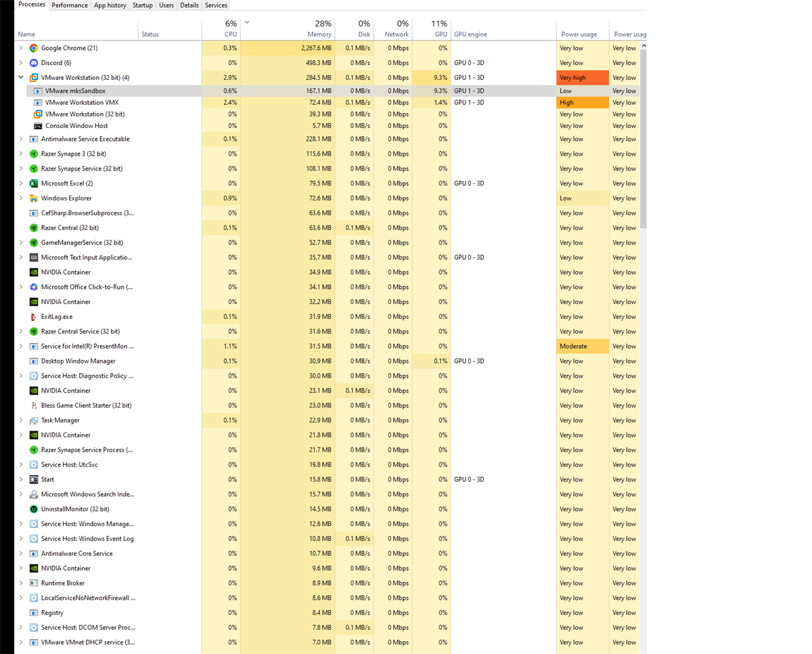Select the 'LocalServiceNoNetworkFirewall' process name
Screen dimensions: 812x654
pyautogui.click(x=88, y=598)
